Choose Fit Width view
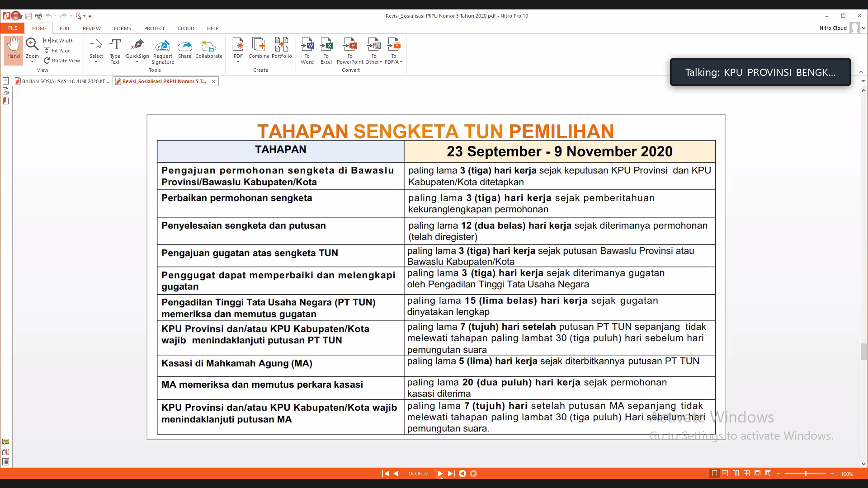 coord(59,41)
